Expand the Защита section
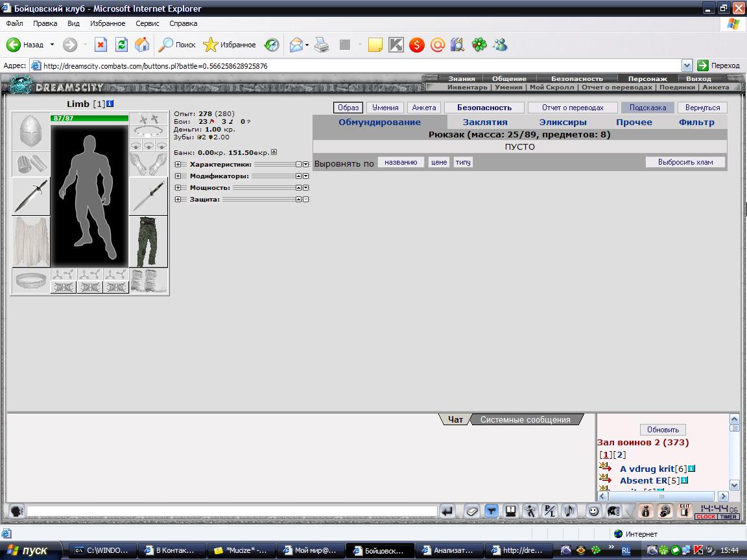Screen dimensions: 747x560 (x=178, y=200)
